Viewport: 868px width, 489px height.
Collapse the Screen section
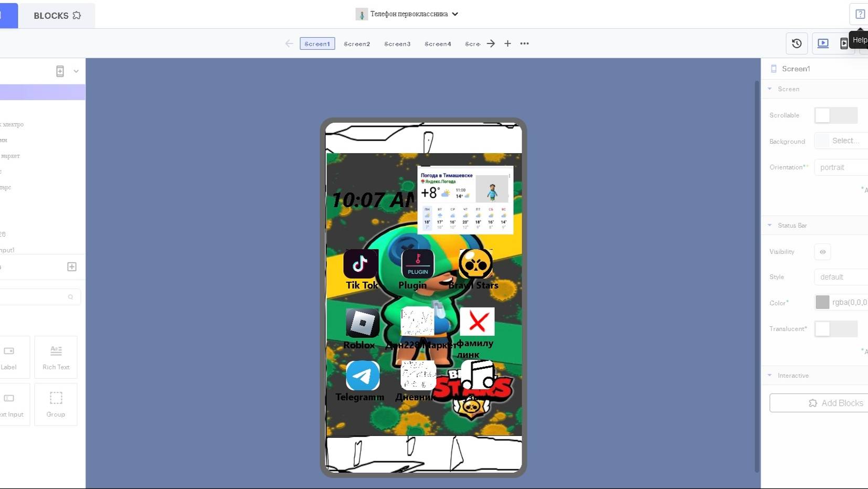click(770, 89)
